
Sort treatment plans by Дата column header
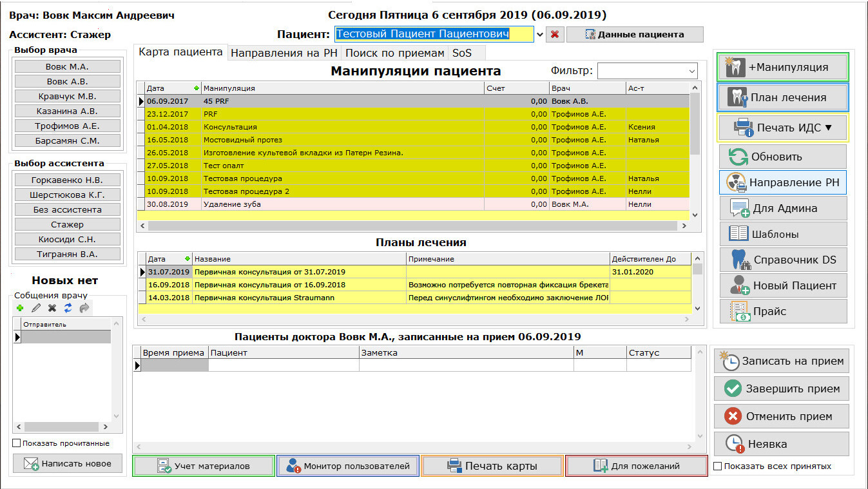[169, 259]
